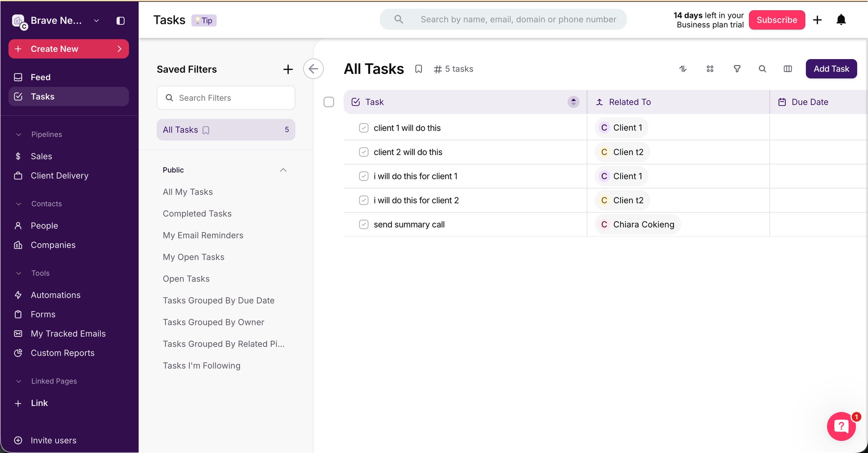Collapse the Public filters section
Screen dimensions: 868x453
[x=283, y=170]
